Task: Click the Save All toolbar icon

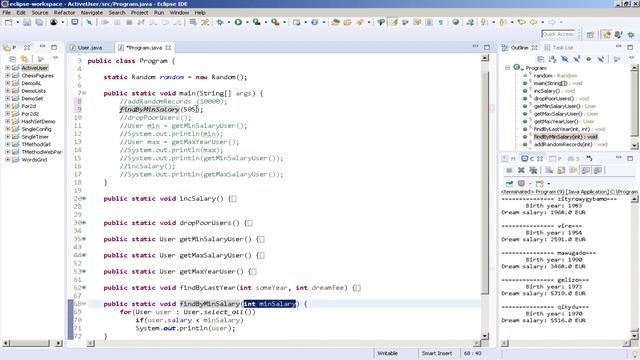Action: pos(39,22)
